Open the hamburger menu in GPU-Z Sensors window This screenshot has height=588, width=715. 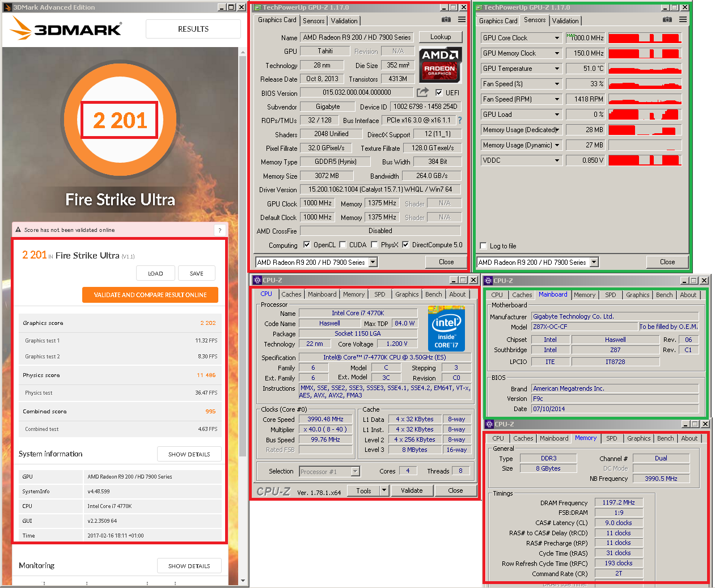tap(683, 20)
